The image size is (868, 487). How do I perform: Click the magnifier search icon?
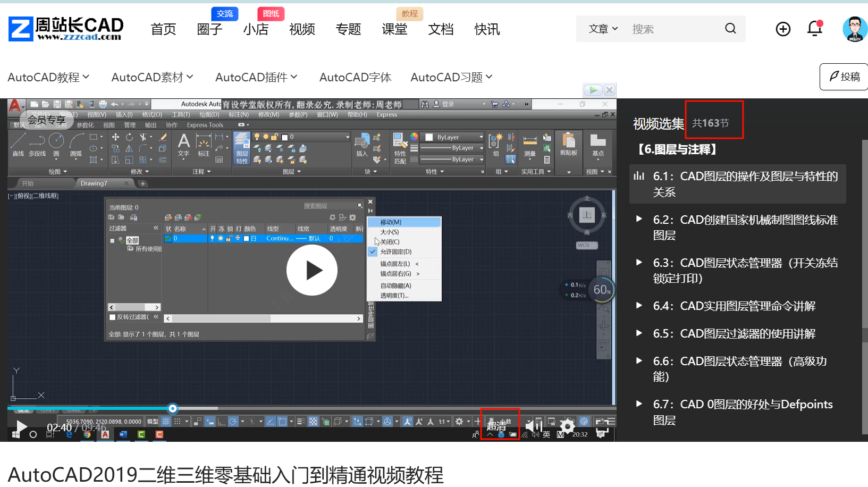730,28
